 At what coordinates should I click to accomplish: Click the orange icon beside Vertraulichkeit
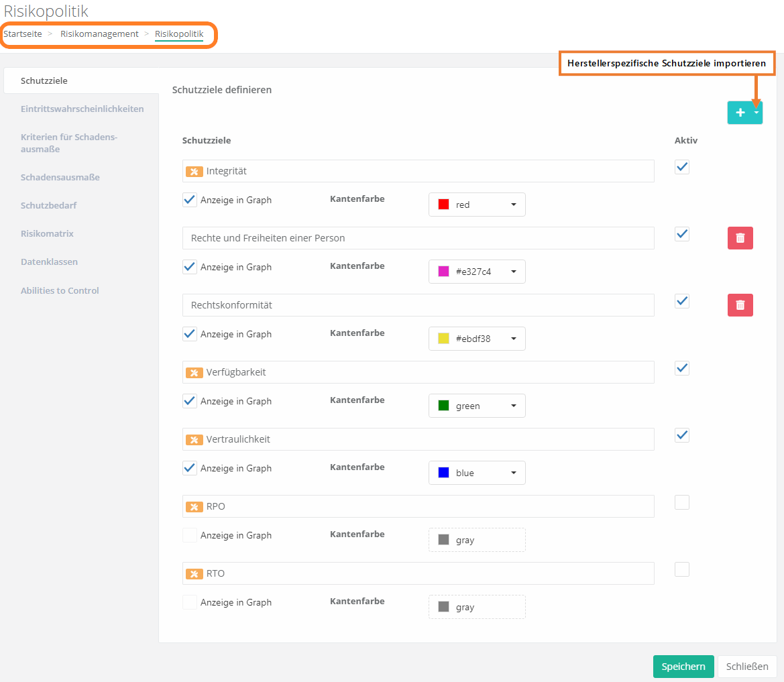[x=194, y=440]
